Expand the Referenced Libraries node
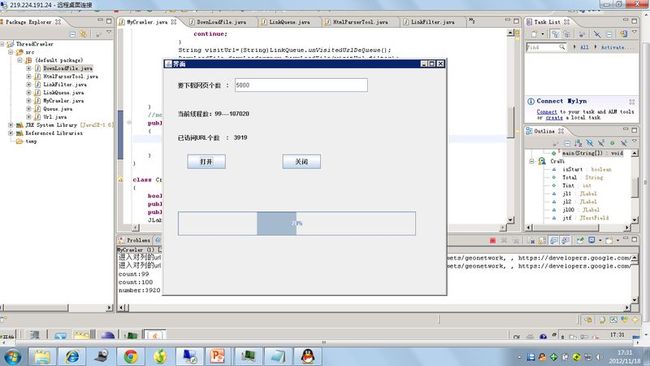 (11, 133)
